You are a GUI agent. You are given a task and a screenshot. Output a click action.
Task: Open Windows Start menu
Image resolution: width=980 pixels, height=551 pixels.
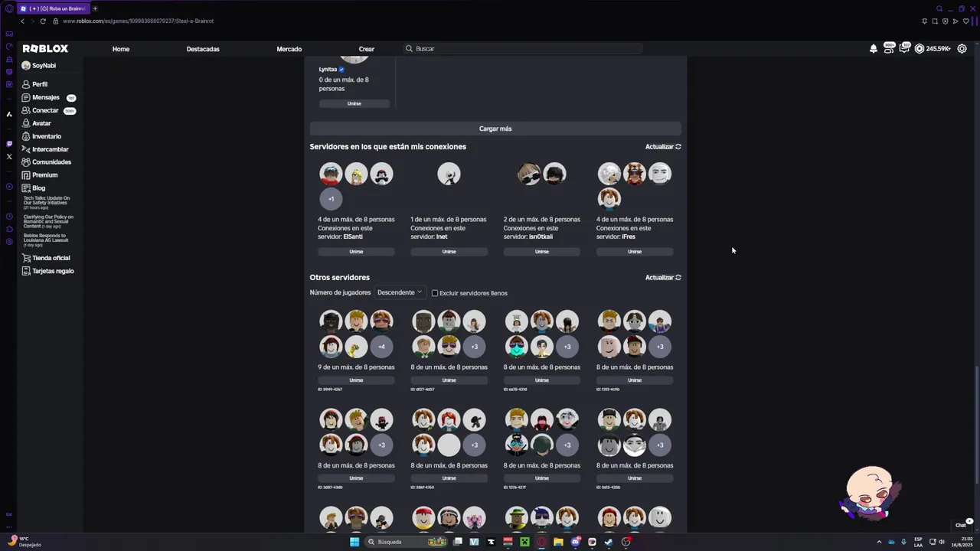[x=354, y=542]
